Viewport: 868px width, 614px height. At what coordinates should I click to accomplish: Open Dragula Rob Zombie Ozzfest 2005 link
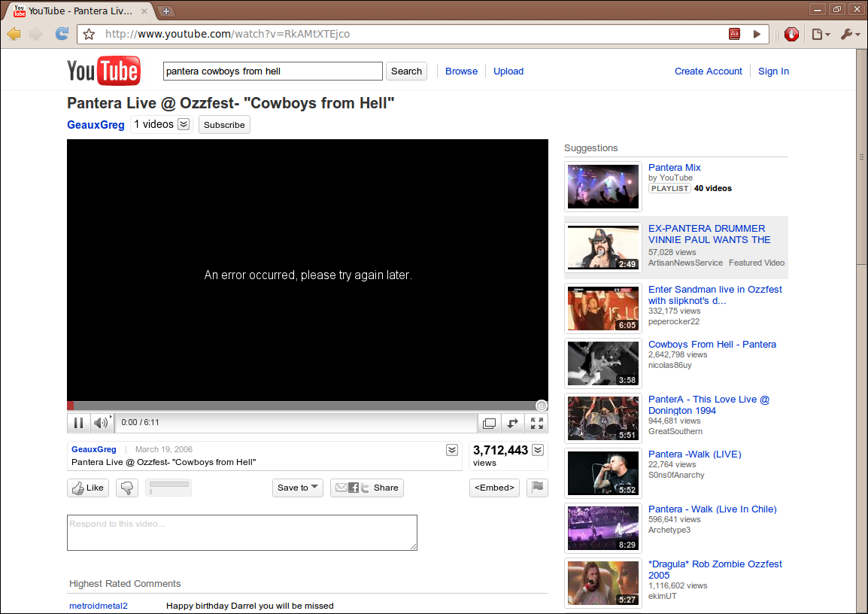715,570
